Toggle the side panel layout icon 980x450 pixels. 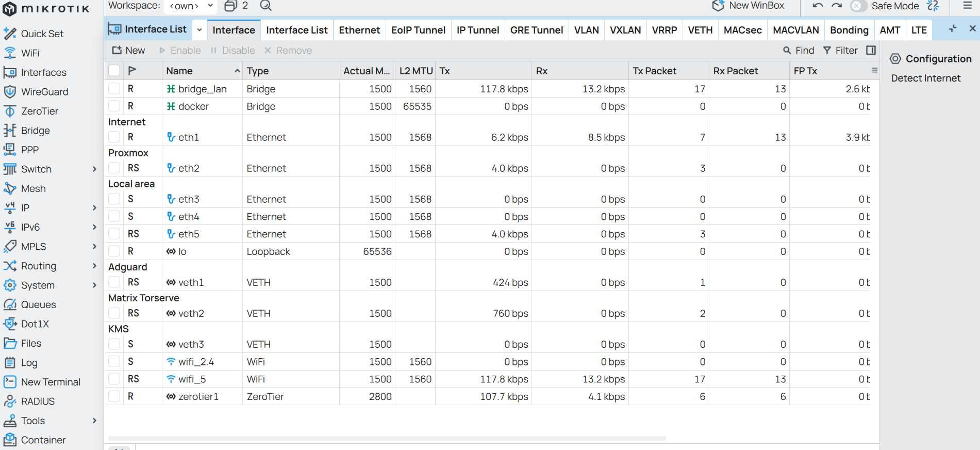(x=871, y=50)
